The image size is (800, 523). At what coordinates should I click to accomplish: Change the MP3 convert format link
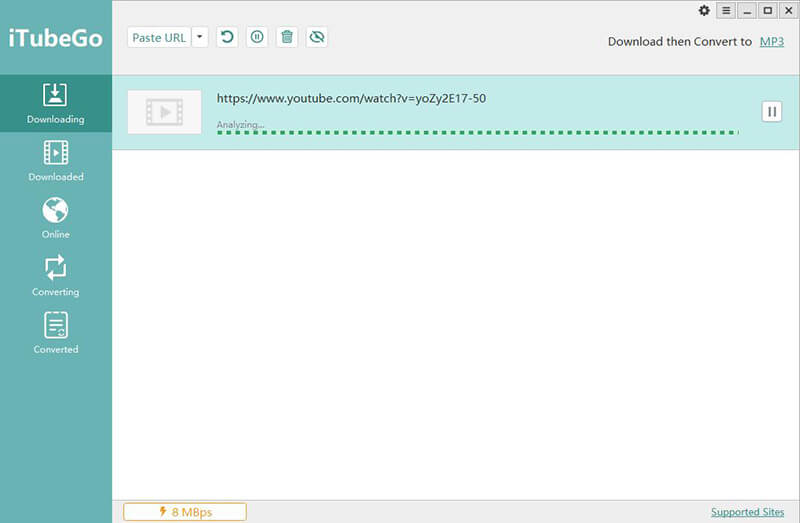(x=771, y=42)
